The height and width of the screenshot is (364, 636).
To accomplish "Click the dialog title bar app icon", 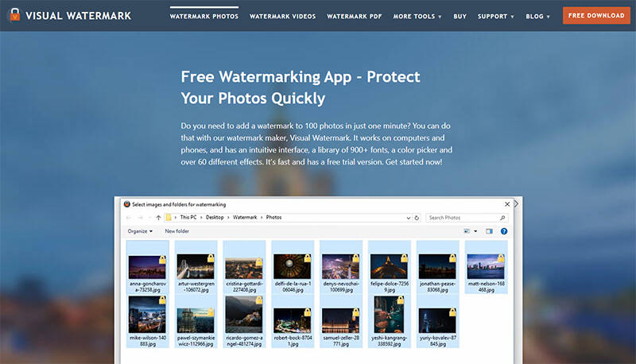I will [x=127, y=204].
